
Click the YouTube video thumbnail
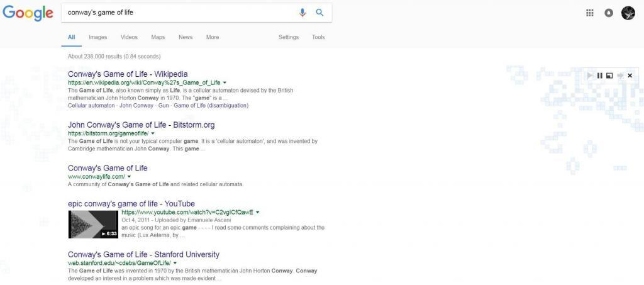[x=92, y=224]
